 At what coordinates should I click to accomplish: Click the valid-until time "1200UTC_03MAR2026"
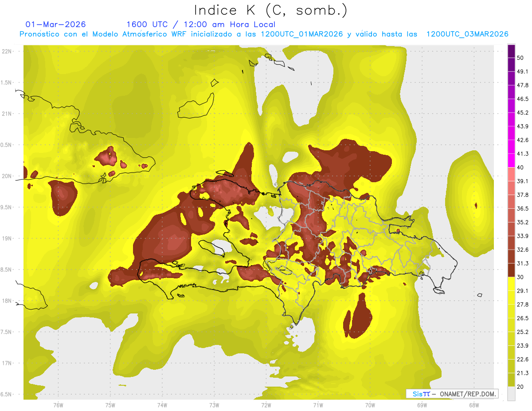click(467, 34)
